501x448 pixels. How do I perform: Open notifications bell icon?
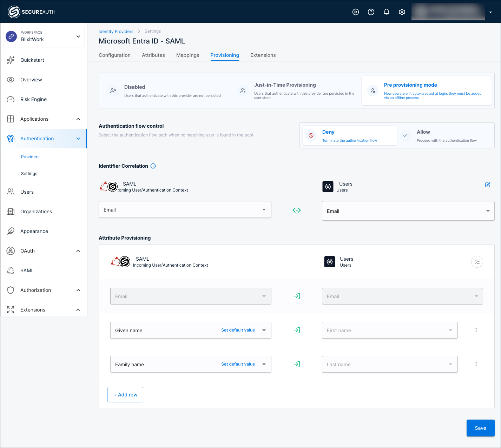[387, 12]
